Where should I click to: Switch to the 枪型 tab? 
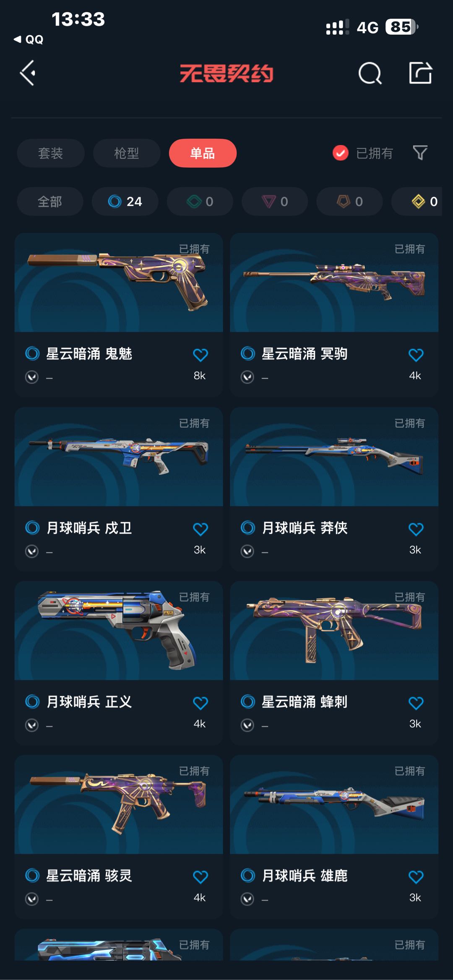[127, 153]
